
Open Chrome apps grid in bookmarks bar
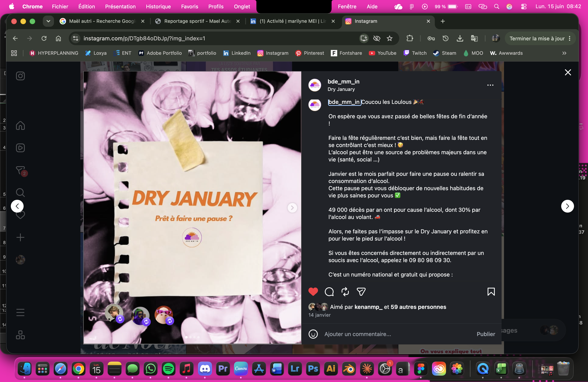pos(14,53)
